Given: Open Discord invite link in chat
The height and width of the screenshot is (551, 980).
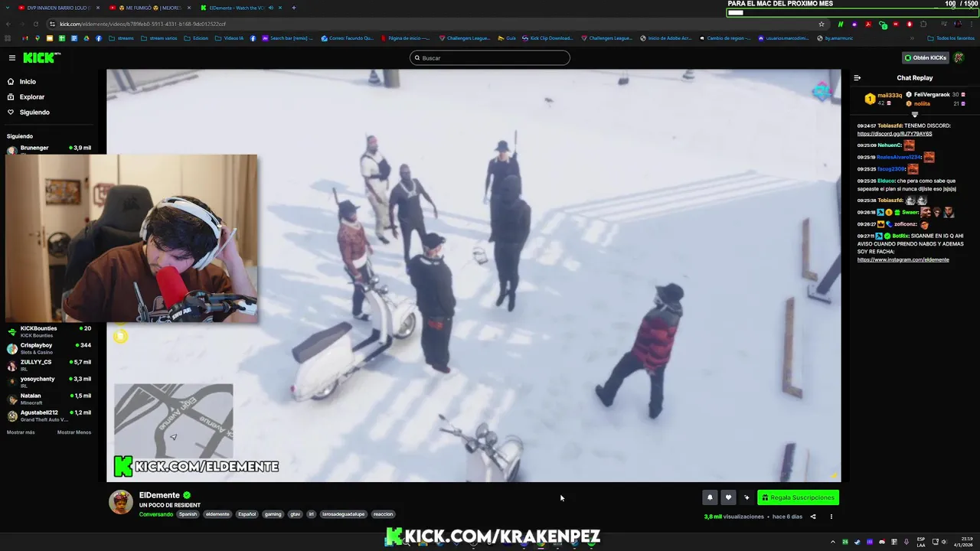Looking at the screenshot, I should point(894,134).
